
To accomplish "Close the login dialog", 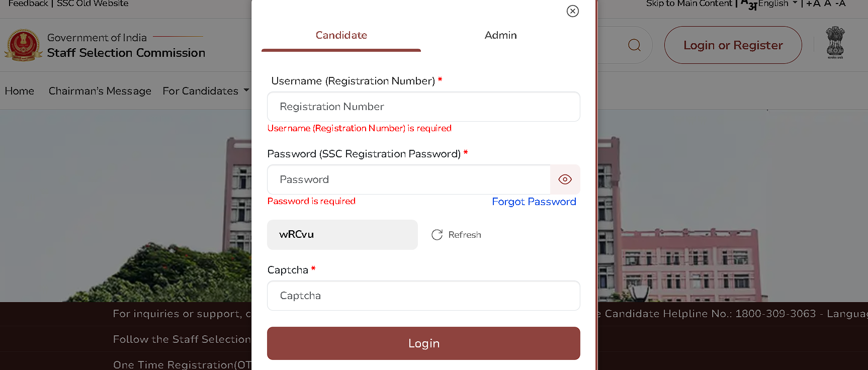I will 572,11.
